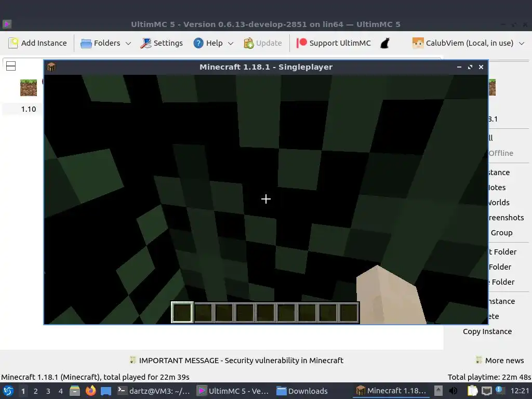Open the clipboard manager tray icon

[x=473, y=391]
